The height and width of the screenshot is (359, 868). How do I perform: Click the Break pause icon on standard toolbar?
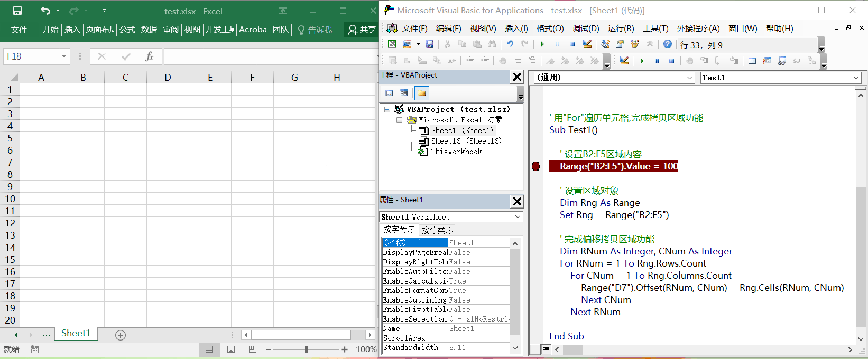click(557, 44)
